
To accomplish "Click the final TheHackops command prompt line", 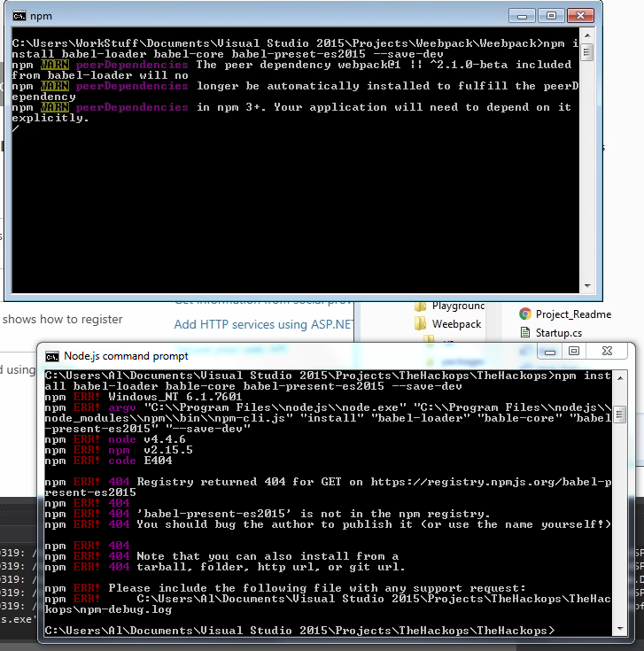I will point(299,631).
